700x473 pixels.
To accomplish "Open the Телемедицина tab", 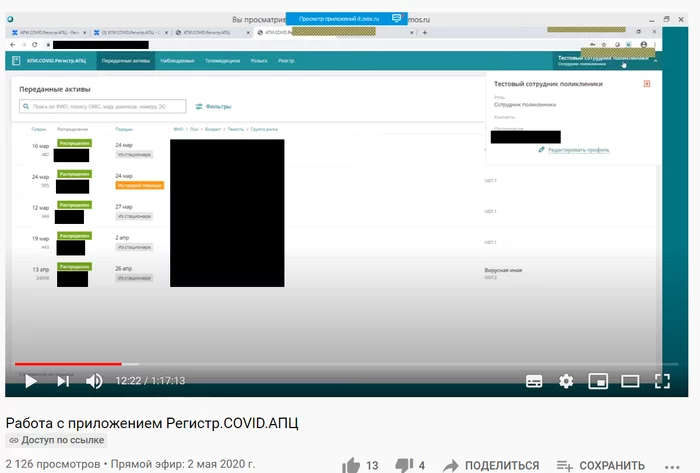I will coord(222,61).
